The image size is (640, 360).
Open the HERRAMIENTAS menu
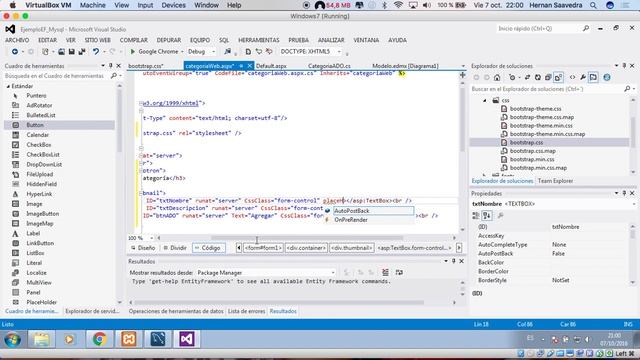point(259,40)
